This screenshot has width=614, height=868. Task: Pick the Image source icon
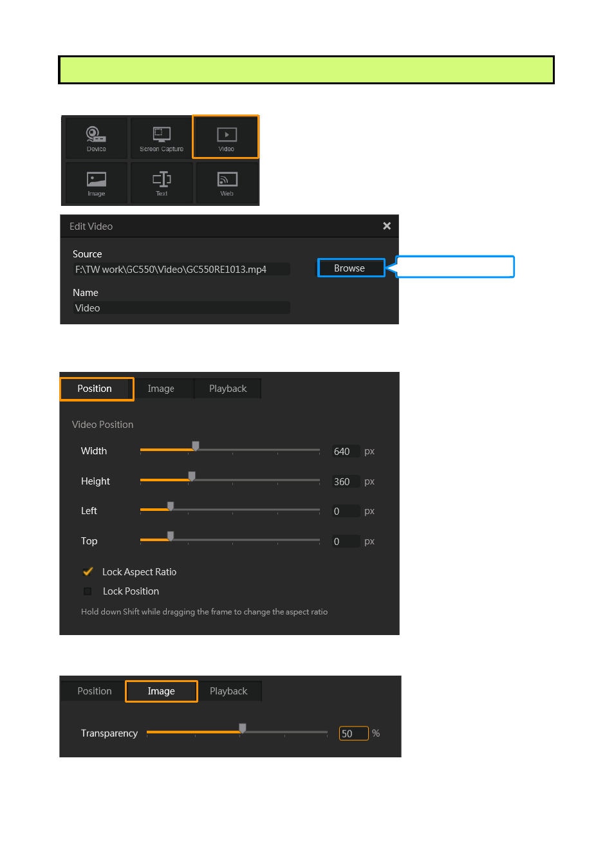point(96,183)
